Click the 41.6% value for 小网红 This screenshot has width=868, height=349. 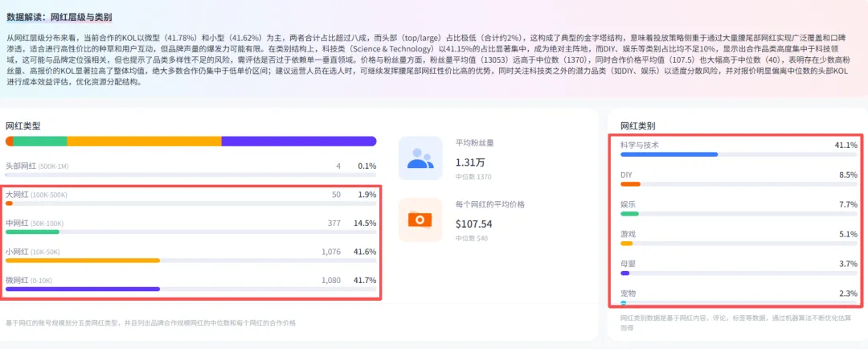click(x=365, y=252)
